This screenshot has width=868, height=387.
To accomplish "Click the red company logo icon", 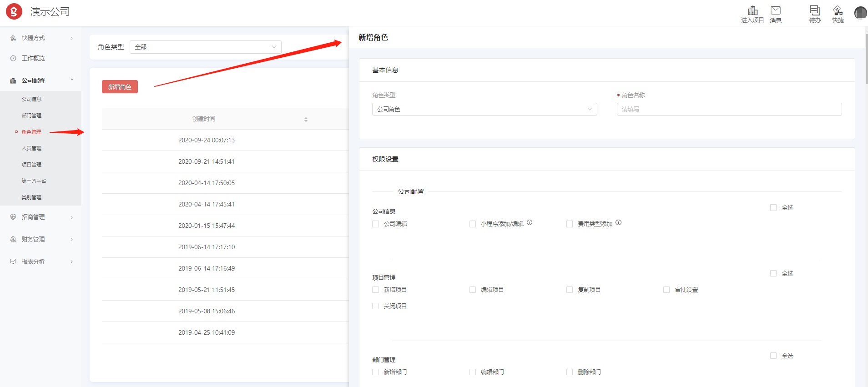I will point(14,12).
